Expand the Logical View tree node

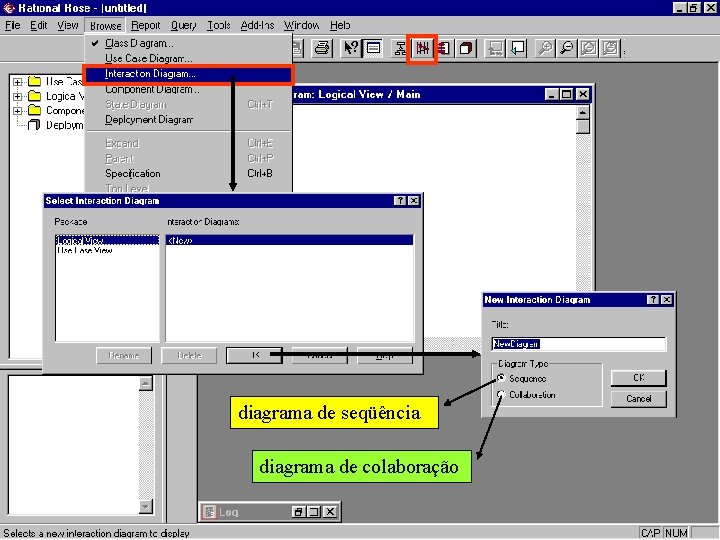tap(17, 96)
